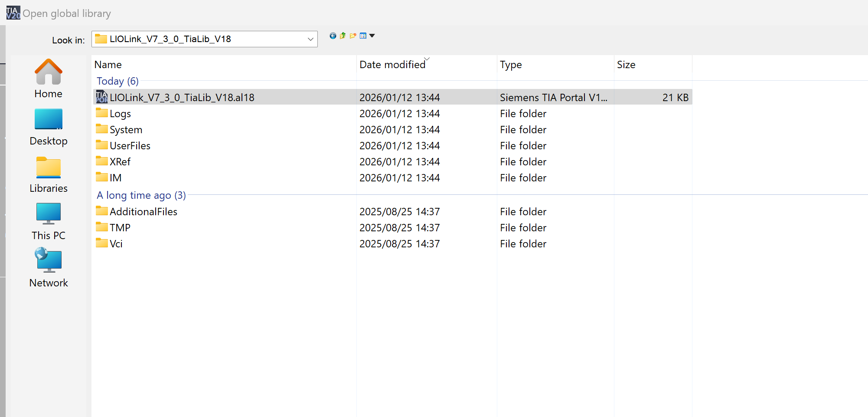Image resolution: width=868 pixels, height=417 pixels.
Task: Sort files by Name column
Action: [108, 65]
